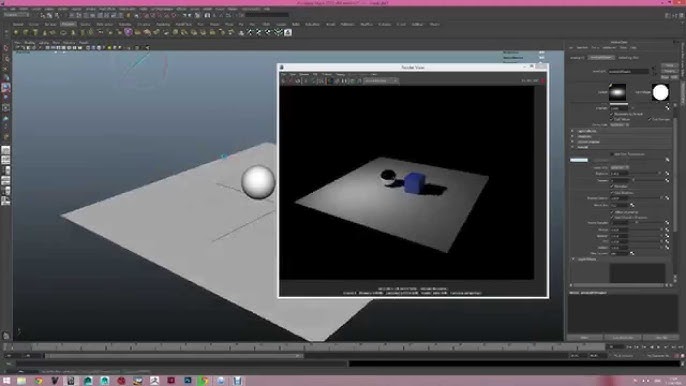This screenshot has width=686, height=386.
Task: Click the Focus button in Attribute Editor
Action: [669, 65]
